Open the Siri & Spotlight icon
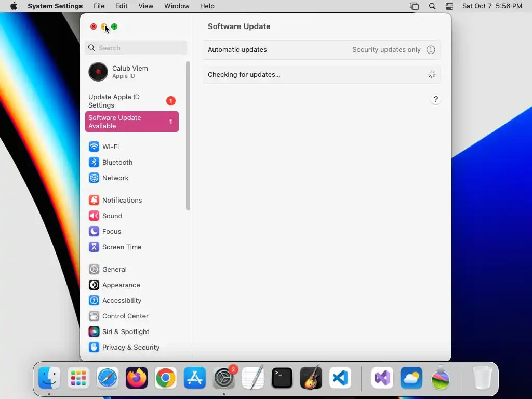 click(x=94, y=332)
